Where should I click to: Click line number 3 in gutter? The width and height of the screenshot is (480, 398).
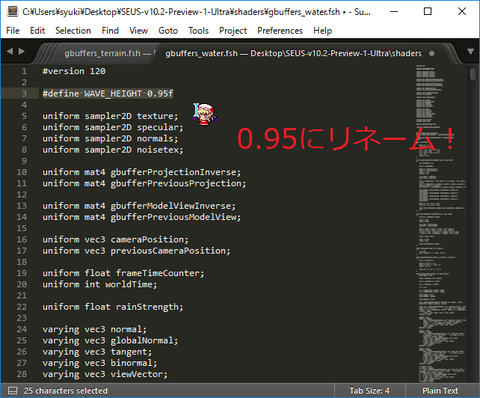pos(24,93)
